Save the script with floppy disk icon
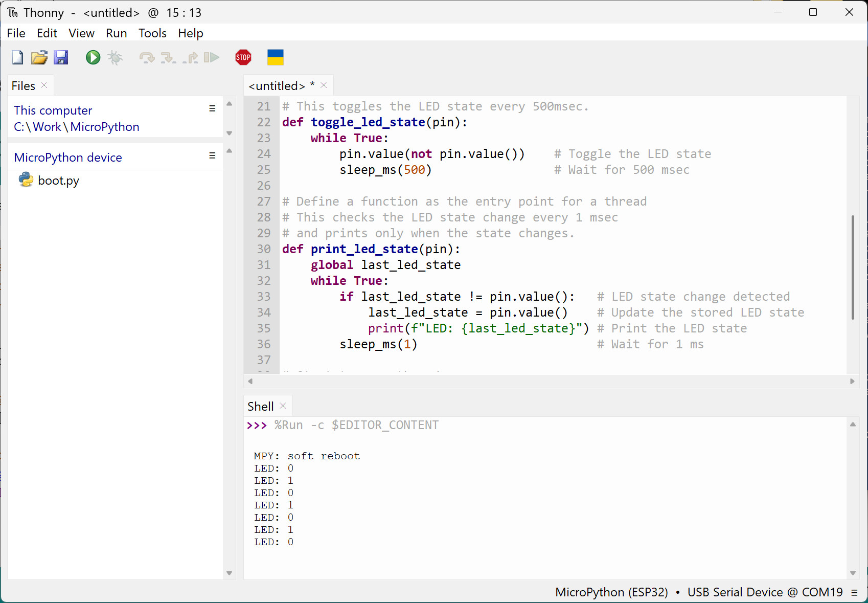Image resolution: width=868 pixels, height=603 pixels. pyautogui.click(x=61, y=57)
